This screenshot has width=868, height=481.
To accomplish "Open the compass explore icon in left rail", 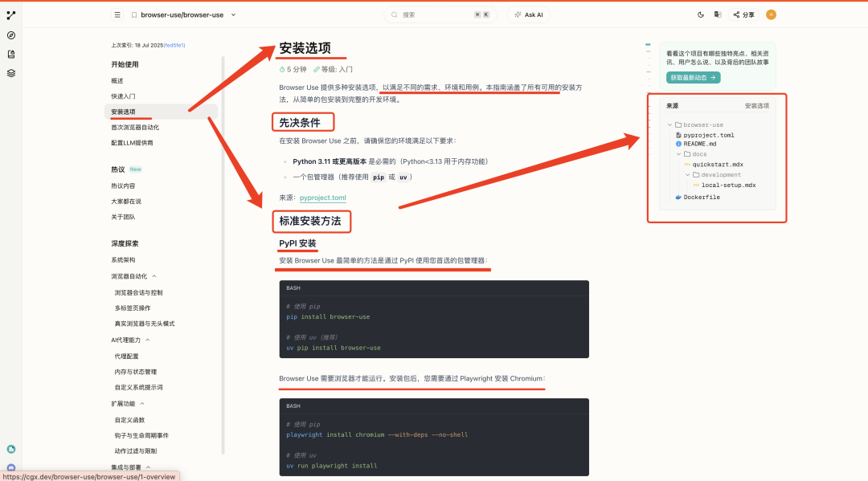I will [11, 35].
